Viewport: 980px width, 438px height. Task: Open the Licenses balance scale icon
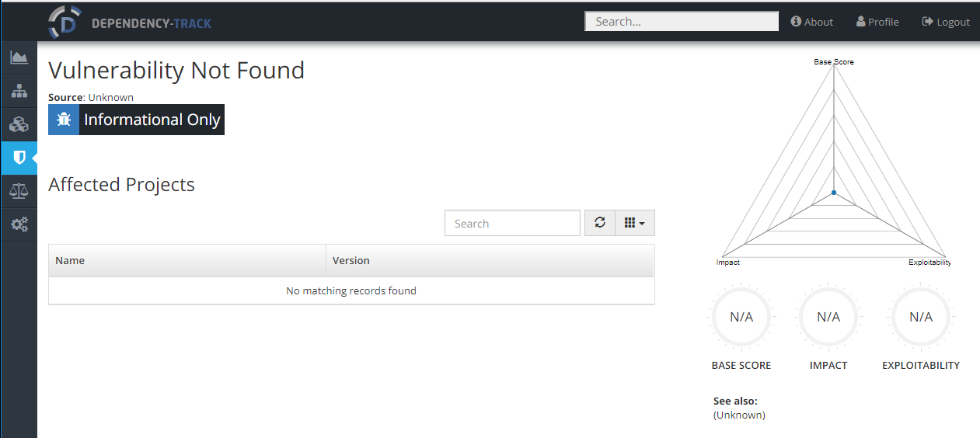(19, 191)
